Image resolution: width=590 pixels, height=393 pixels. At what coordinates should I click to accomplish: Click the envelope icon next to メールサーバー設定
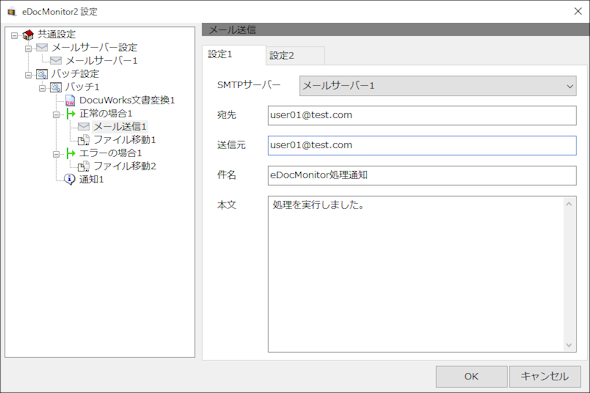42,47
